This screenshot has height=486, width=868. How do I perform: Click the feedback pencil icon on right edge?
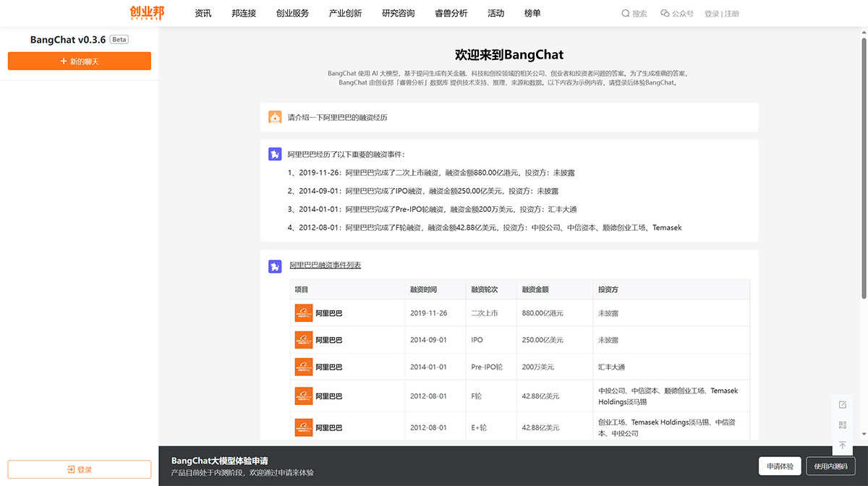pos(842,405)
